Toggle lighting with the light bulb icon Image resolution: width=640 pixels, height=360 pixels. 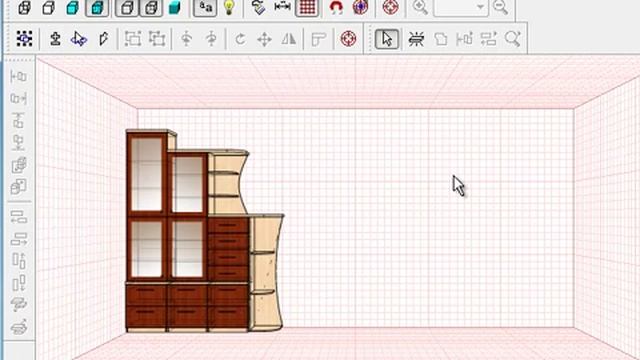click(229, 8)
